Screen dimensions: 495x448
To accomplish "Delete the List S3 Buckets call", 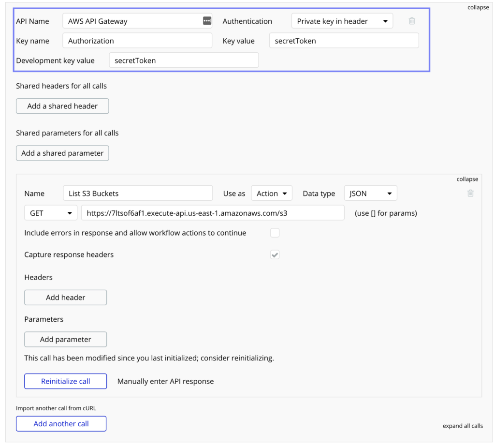I will (470, 193).
